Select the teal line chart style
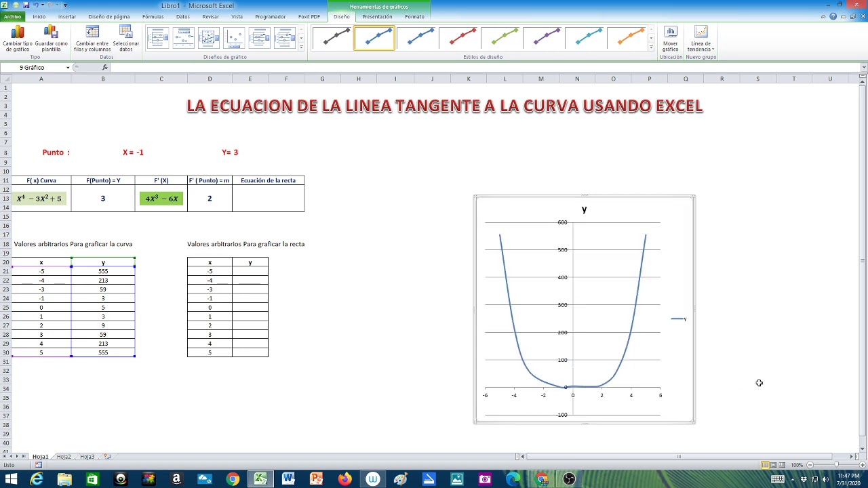The width and height of the screenshot is (868, 488). pyautogui.click(x=585, y=38)
